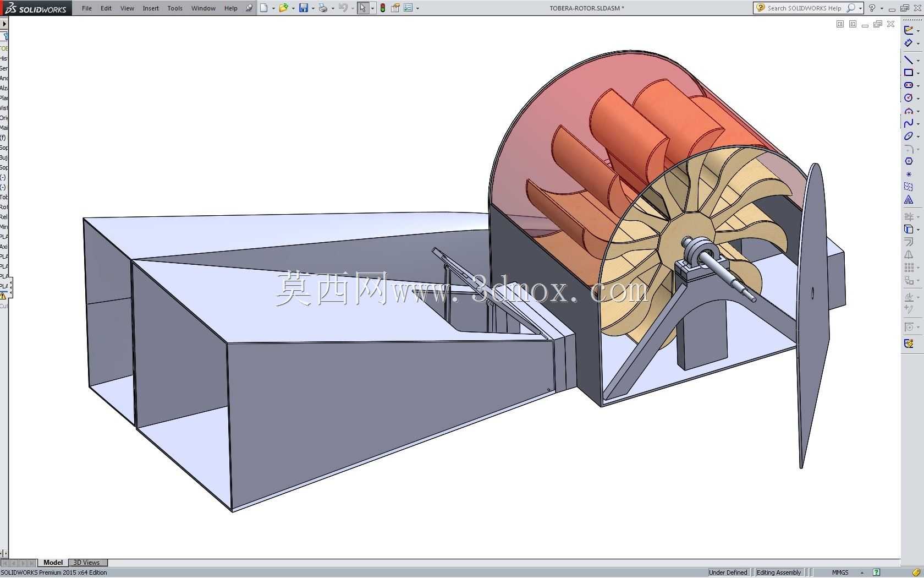
Task: Open the Options checklist icon
Action: click(408, 8)
